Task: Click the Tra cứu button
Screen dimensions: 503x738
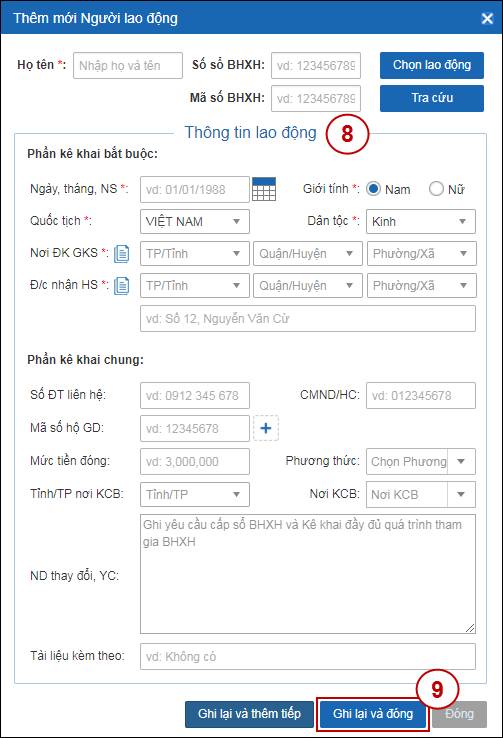Action: tap(432, 98)
